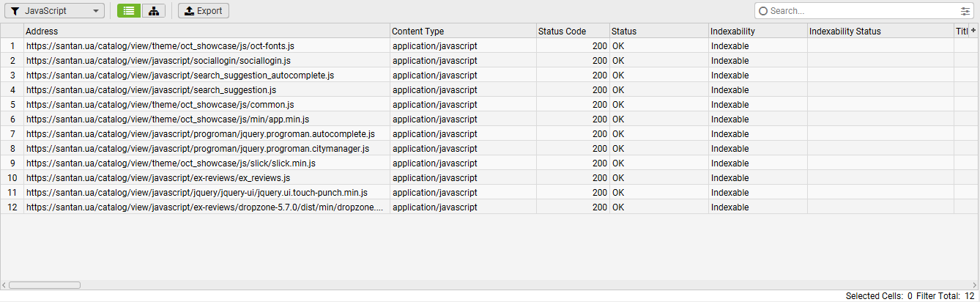Click row number 12 header
Screen dimensions: 980x302
coord(12,207)
